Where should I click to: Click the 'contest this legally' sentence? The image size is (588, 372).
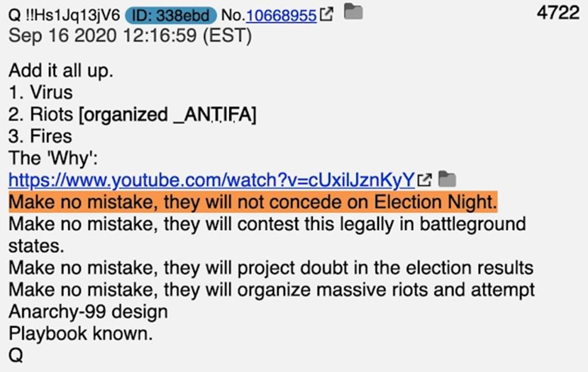coord(267,235)
